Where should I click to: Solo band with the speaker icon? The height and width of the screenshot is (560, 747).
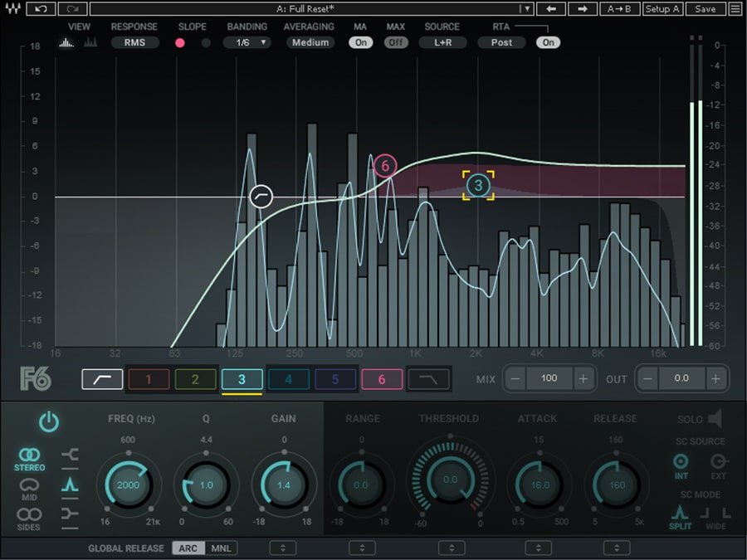(715, 419)
